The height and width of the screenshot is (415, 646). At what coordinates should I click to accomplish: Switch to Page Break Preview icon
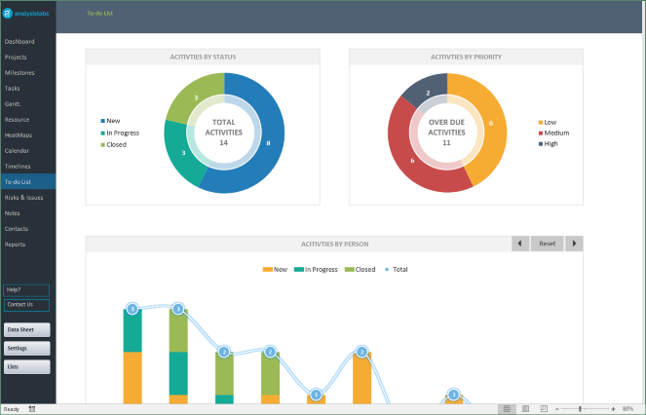544,409
